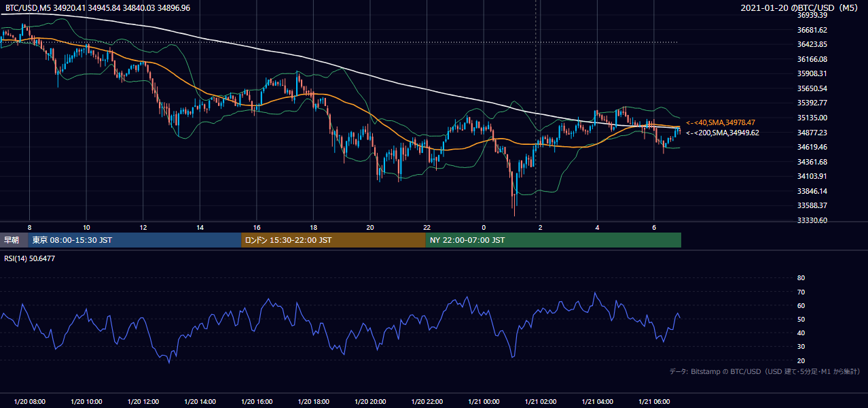Select RSI axis level 50
Image resolution: width=868 pixels, height=408 pixels.
click(x=801, y=319)
